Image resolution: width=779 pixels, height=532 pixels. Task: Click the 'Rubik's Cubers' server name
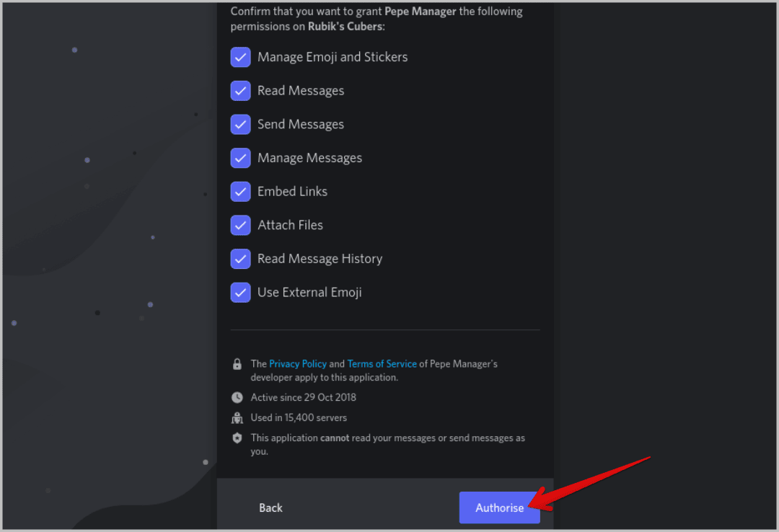point(346,27)
